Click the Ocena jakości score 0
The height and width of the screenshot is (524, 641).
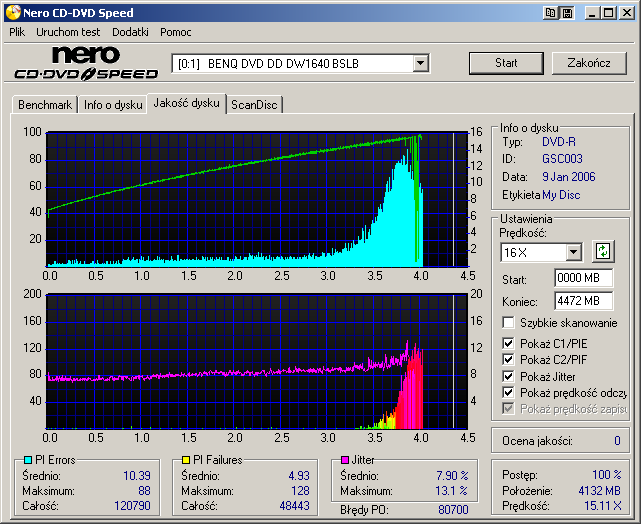pyautogui.click(x=617, y=441)
